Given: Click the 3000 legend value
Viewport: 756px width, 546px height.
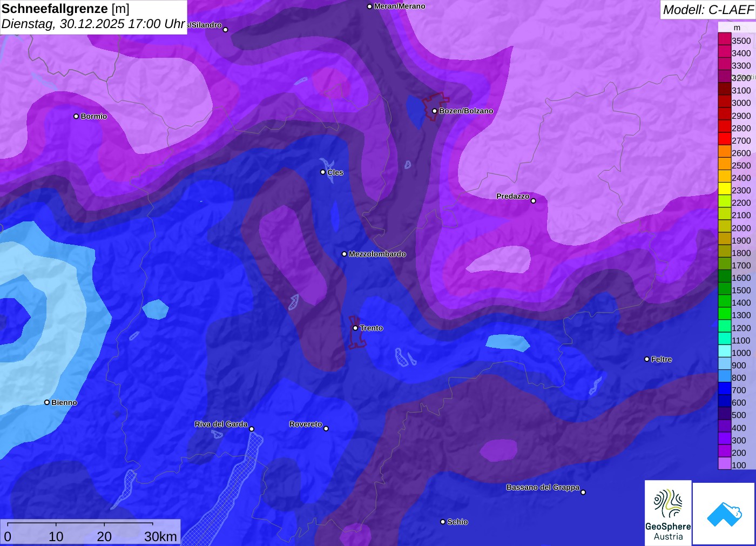Looking at the screenshot, I should tap(741, 103).
